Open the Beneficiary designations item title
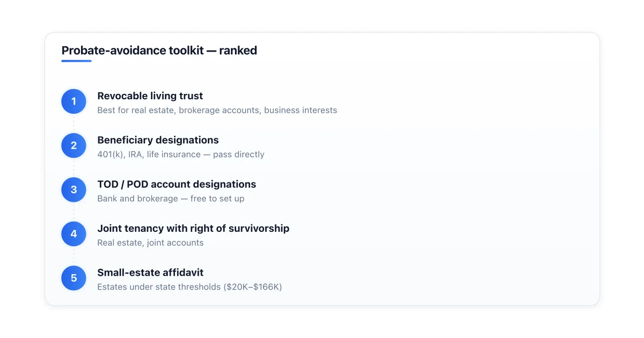644x338 pixels. click(x=158, y=140)
